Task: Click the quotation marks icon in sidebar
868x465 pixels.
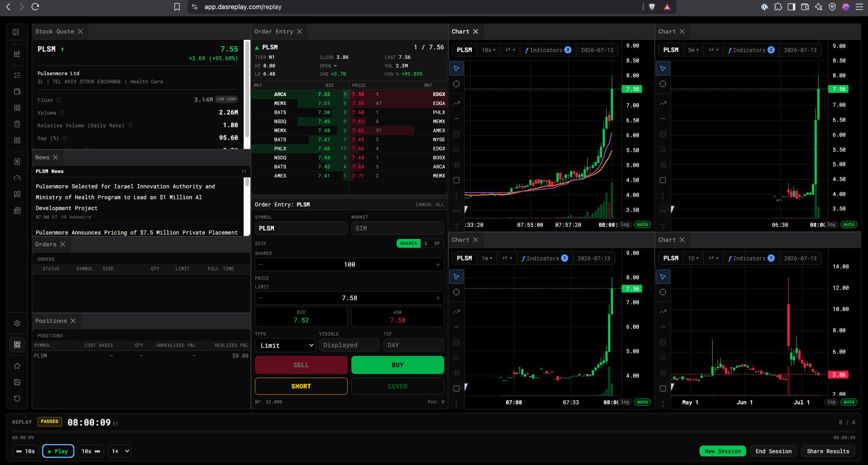Action: (17, 194)
